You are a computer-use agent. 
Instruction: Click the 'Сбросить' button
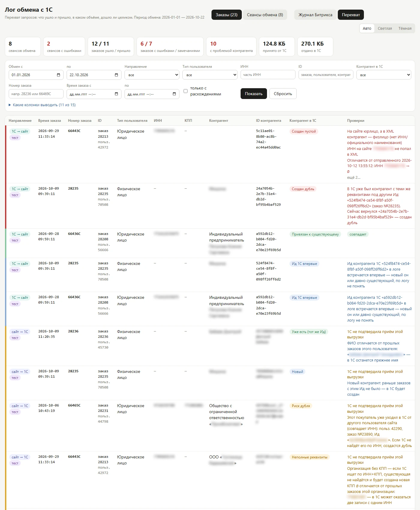pos(283,94)
